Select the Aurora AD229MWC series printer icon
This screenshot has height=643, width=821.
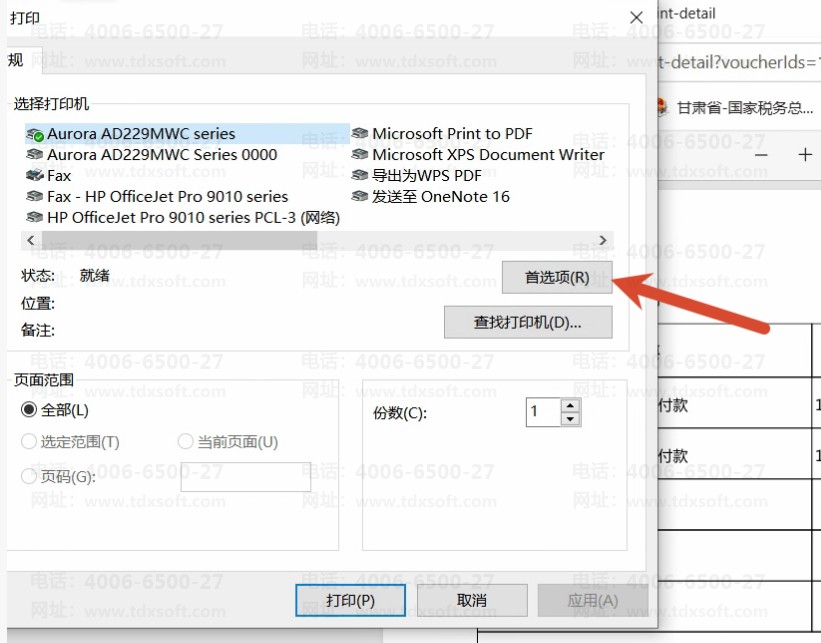(35, 135)
